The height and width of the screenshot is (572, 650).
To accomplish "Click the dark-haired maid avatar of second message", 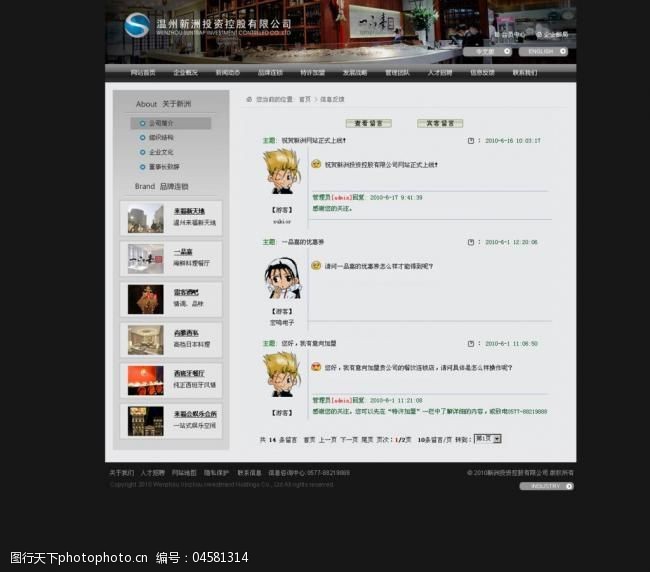I will coord(283,278).
